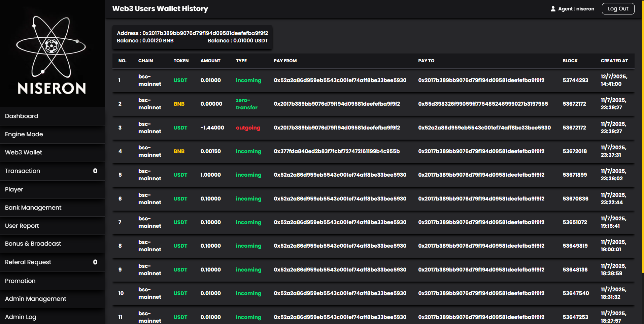
Task: Click the CHAIN column header
Action: click(x=145, y=61)
